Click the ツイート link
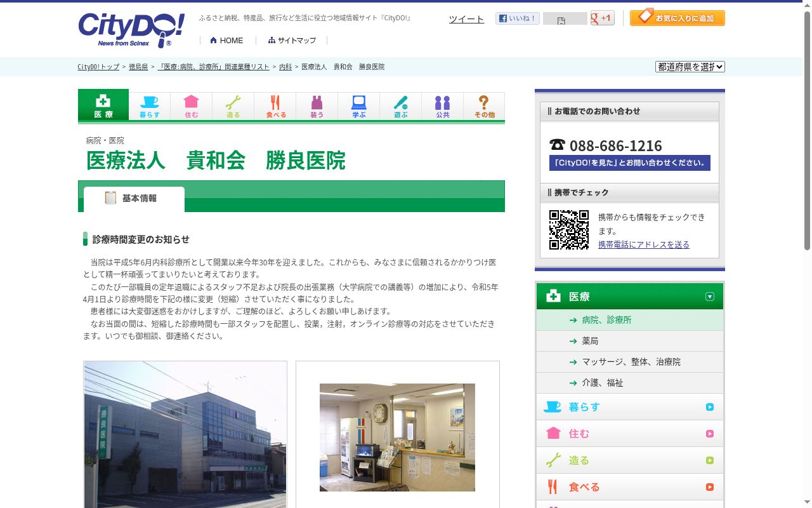Screen dimensions: 812x508 click(x=466, y=19)
